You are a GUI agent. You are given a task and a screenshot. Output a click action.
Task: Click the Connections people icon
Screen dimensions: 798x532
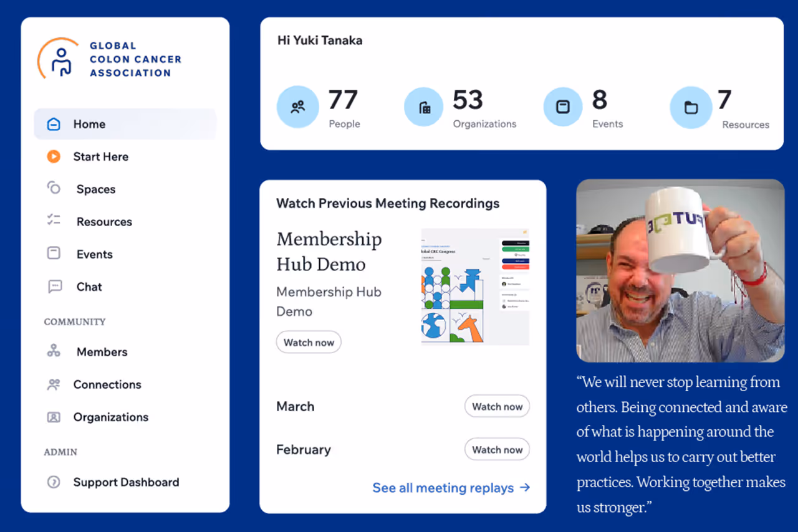54,384
